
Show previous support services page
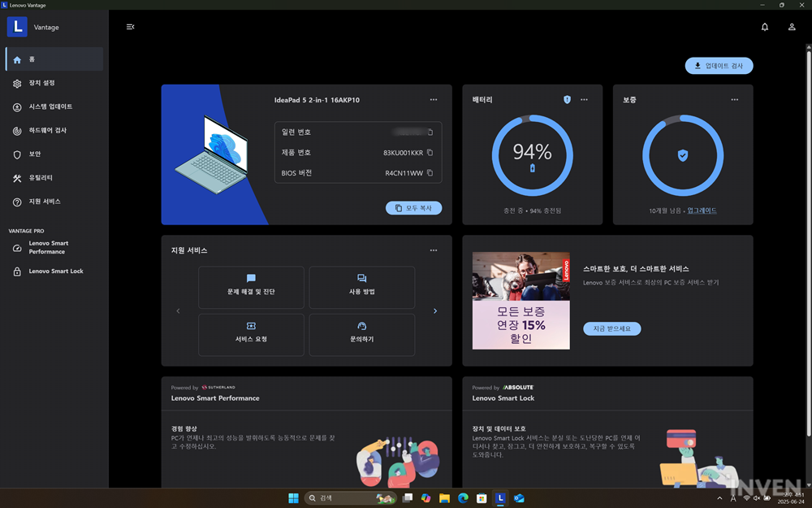[178, 311]
